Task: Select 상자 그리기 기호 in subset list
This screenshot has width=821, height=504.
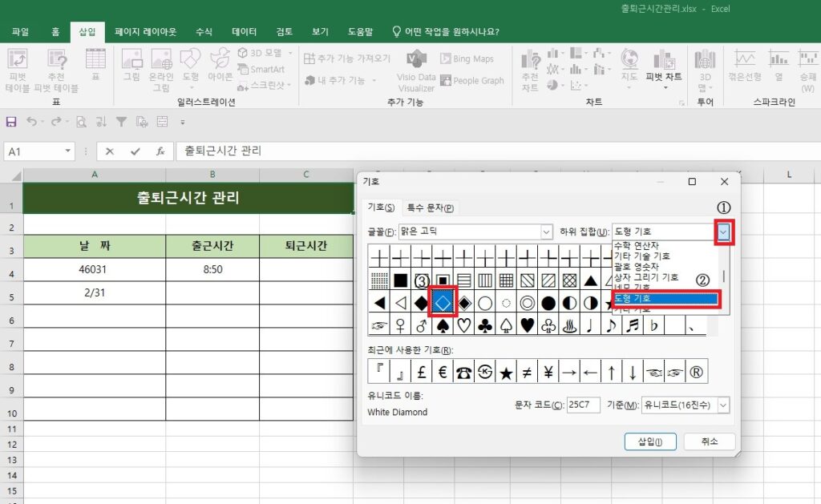Action: [x=646, y=277]
